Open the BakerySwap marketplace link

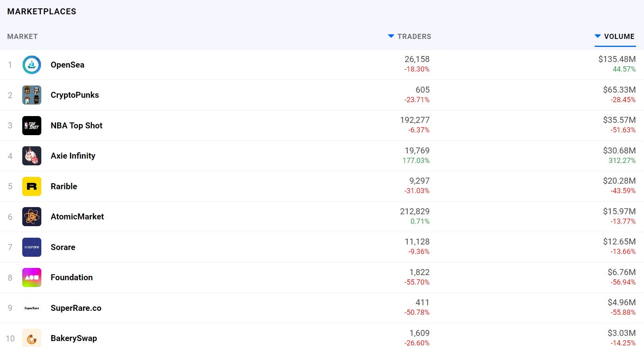click(x=74, y=338)
